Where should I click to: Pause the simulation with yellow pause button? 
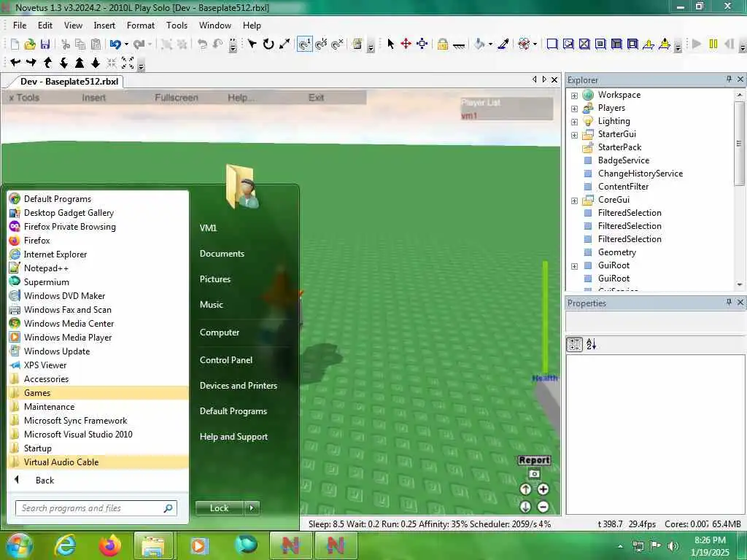[713, 44]
